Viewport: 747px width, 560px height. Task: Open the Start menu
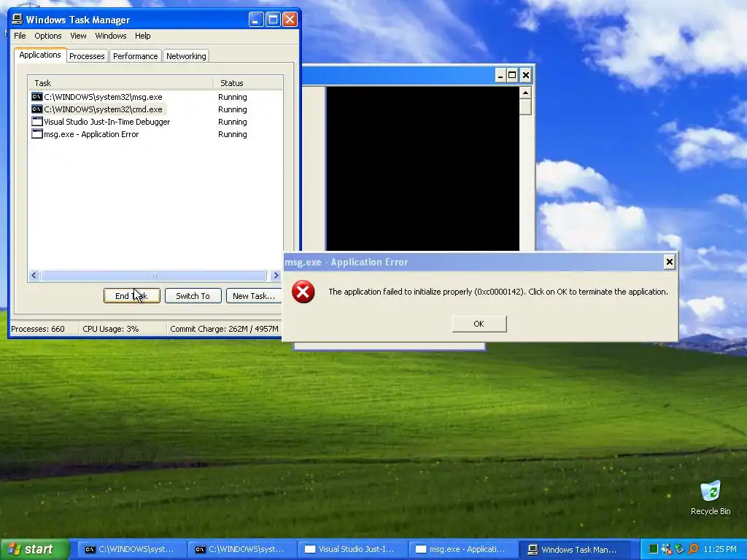(x=35, y=549)
